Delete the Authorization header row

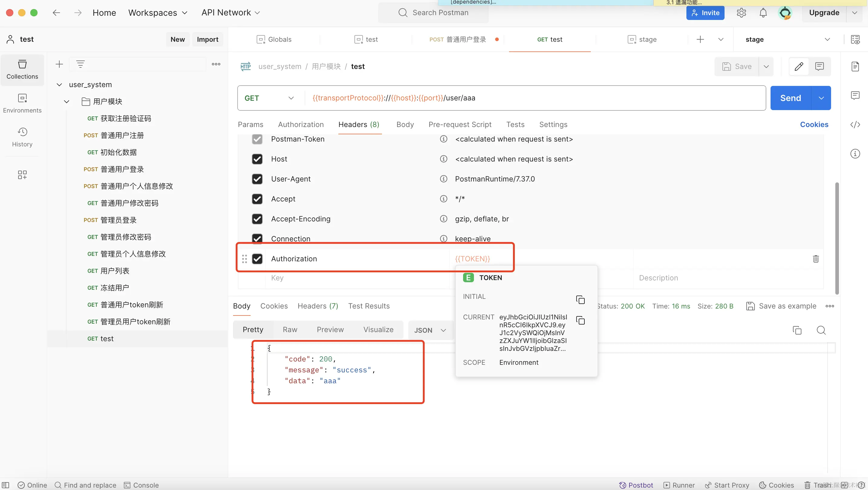pos(815,259)
